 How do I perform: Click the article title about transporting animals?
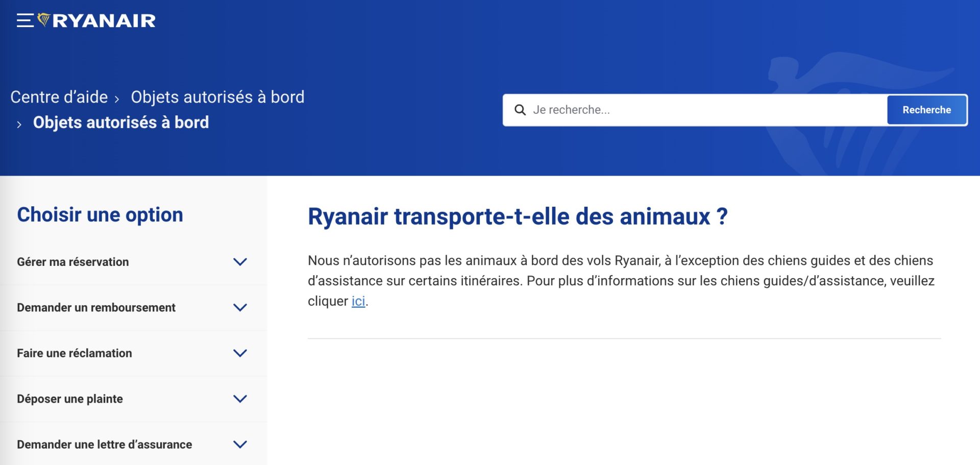(x=517, y=217)
